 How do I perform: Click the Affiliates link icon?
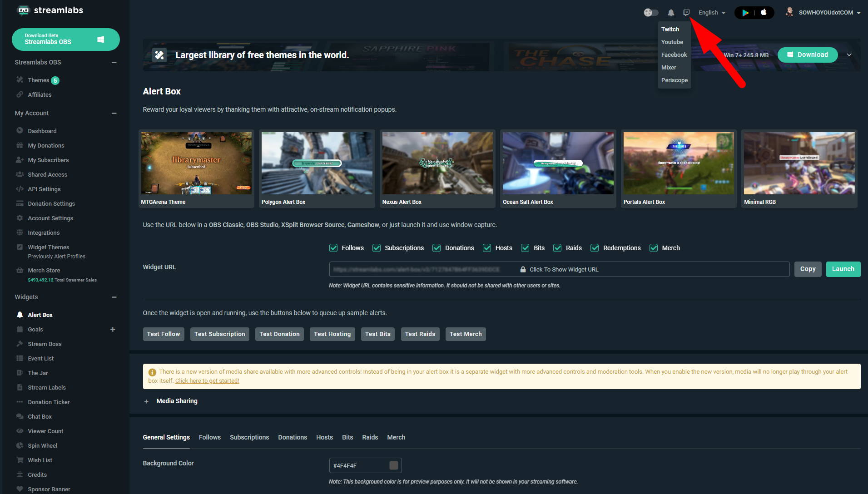coord(20,94)
